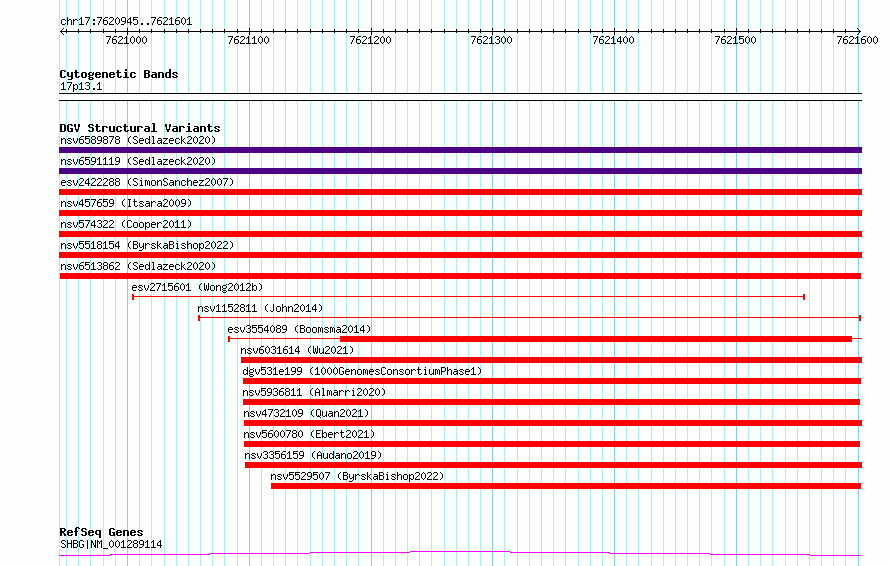
Task: Click the nsv3356159 (Audano2019) label
Action: 313,455
